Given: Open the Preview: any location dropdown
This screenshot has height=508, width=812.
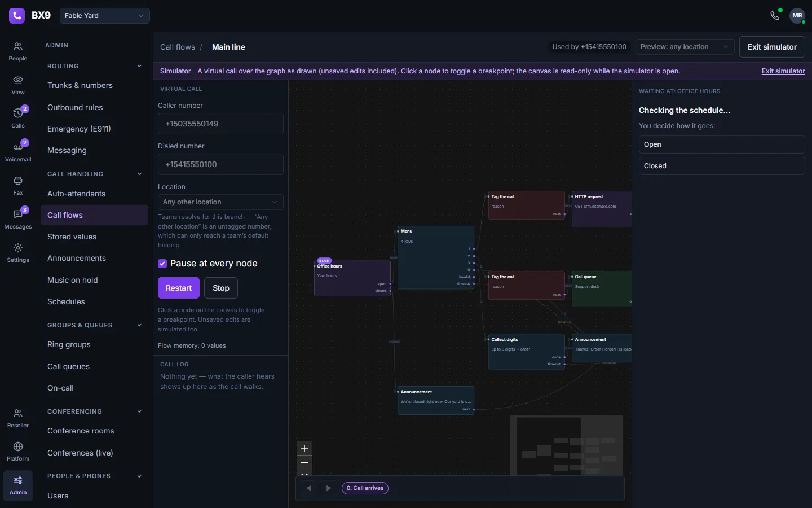Looking at the screenshot, I should (685, 47).
